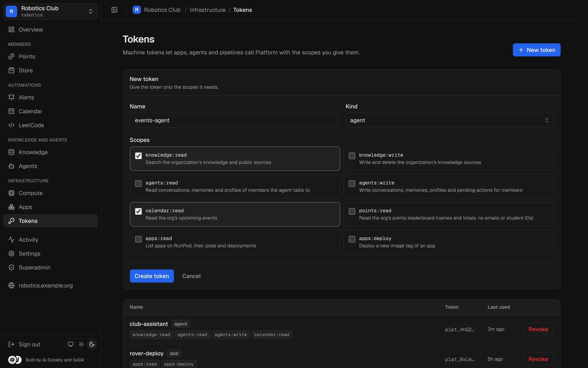Click the New token button
The width and height of the screenshot is (588, 368).
(x=537, y=50)
